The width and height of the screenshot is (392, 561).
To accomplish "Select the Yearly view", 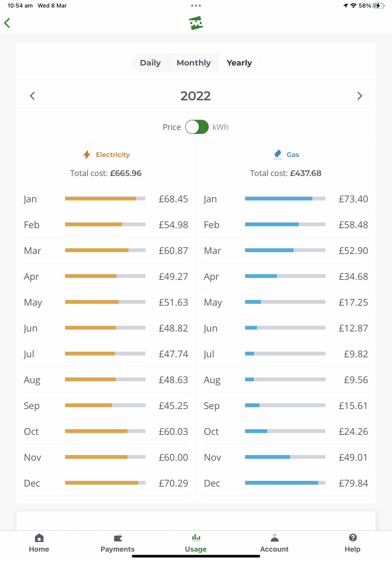I will pos(239,63).
